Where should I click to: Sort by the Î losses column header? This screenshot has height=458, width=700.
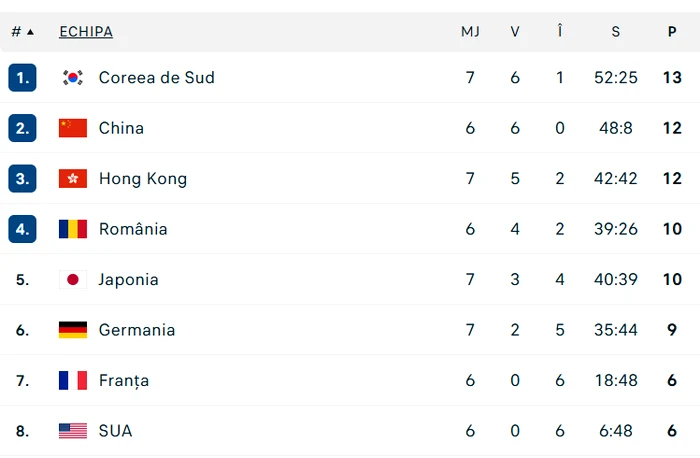coord(559,31)
